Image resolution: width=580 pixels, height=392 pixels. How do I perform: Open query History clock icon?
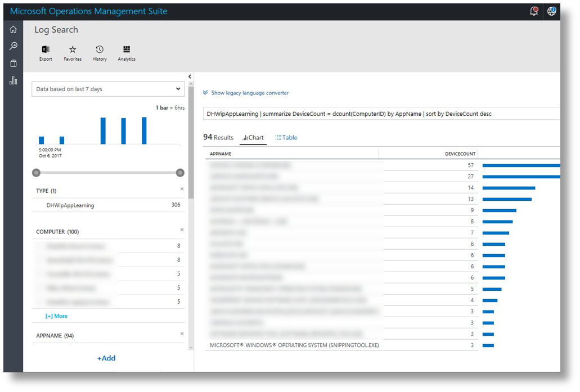(100, 50)
